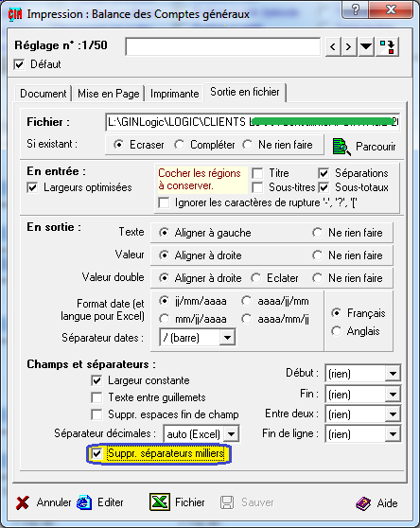420x528 pixels.
Task: Open the Fin de ligne dropdown
Action: click(x=393, y=434)
